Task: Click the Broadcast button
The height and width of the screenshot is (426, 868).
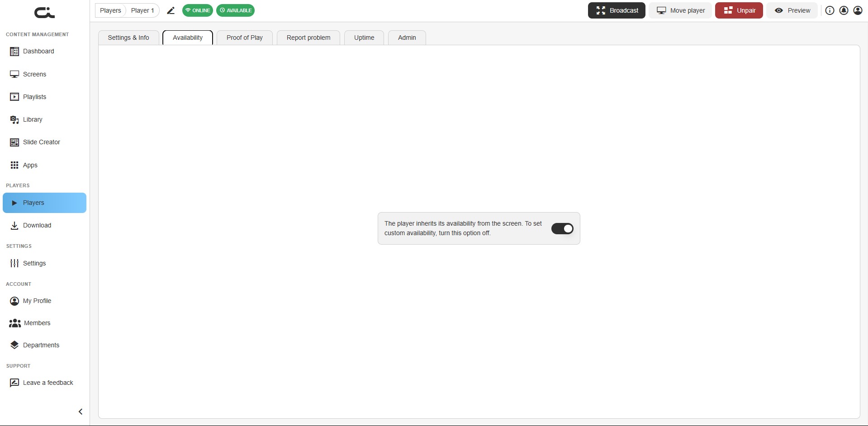Action: click(617, 10)
